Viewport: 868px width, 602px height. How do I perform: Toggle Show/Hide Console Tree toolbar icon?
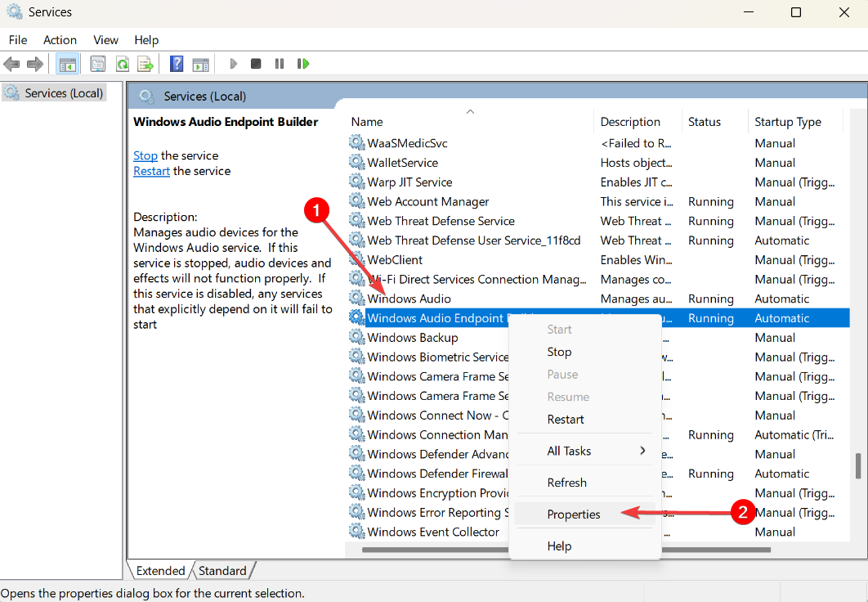pos(67,63)
